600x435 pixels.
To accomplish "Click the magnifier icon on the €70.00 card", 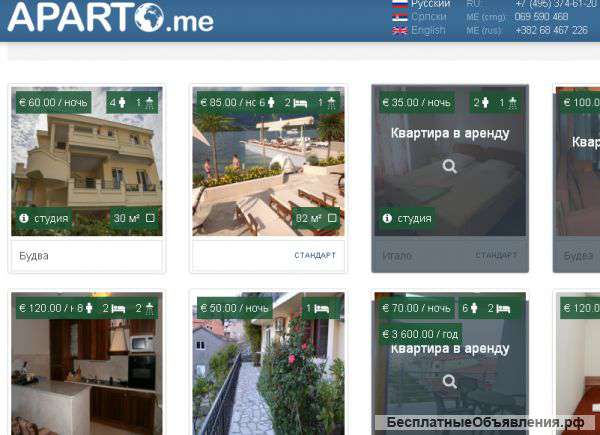I will [x=450, y=381].
